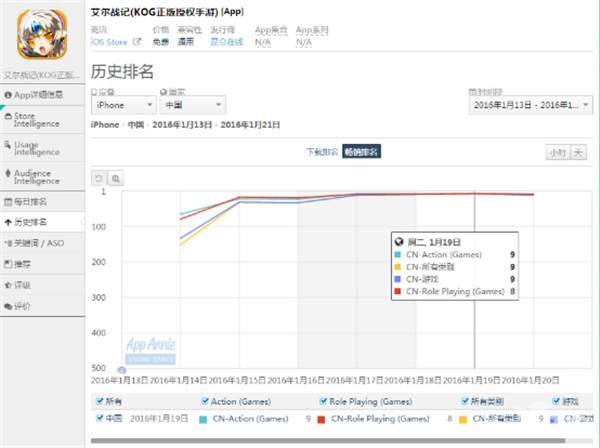Open the external link icon beside iOS Store
The width and height of the screenshot is (600, 448).
click(x=137, y=42)
